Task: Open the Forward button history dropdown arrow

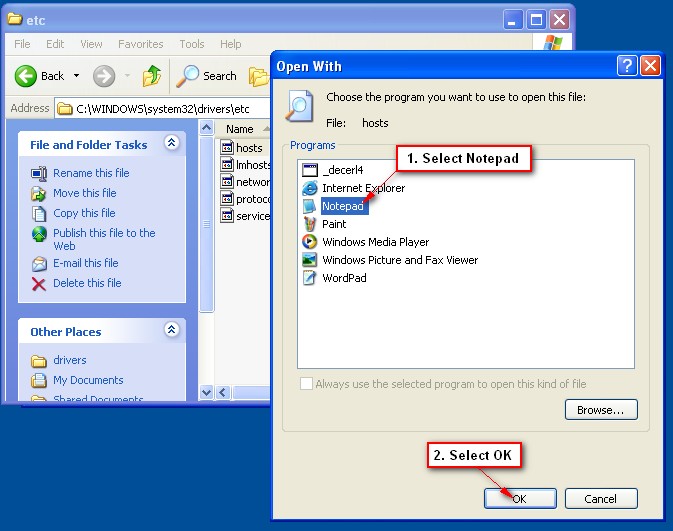Action: pos(127,76)
